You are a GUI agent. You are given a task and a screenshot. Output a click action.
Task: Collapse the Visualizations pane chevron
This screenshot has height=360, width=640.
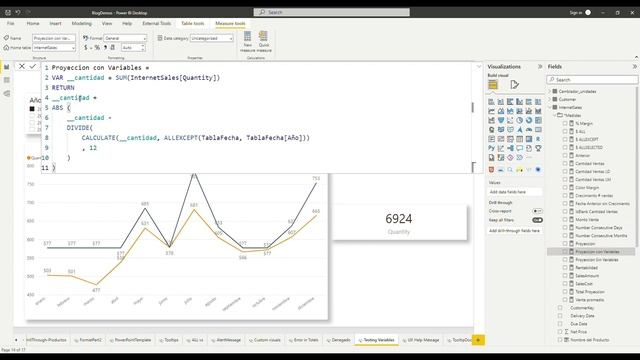click(x=540, y=67)
